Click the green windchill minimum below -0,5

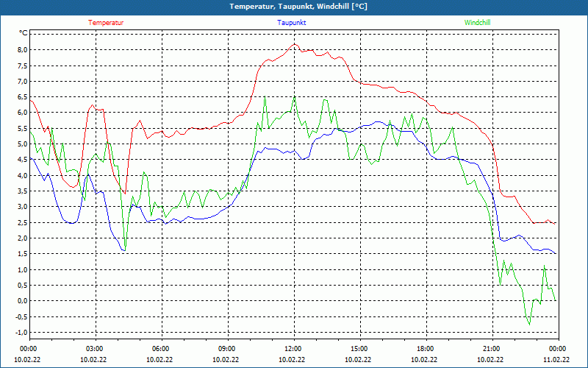(529, 325)
